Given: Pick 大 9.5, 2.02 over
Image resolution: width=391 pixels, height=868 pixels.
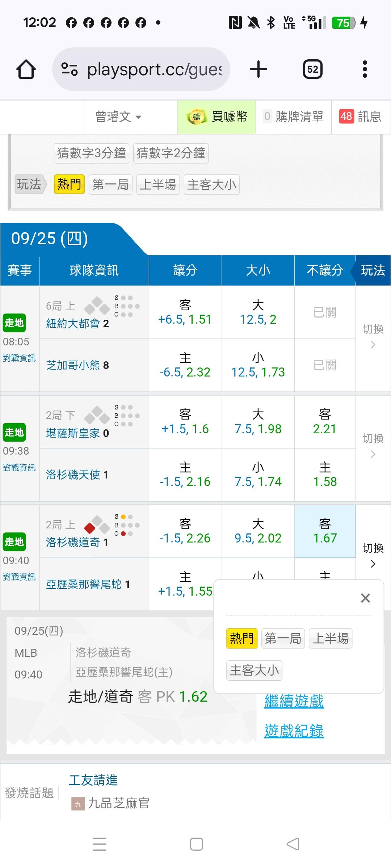Looking at the screenshot, I should 258,532.
